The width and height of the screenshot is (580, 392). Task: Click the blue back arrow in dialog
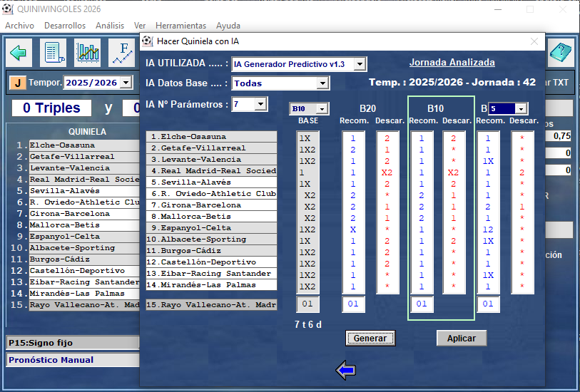(346, 370)
